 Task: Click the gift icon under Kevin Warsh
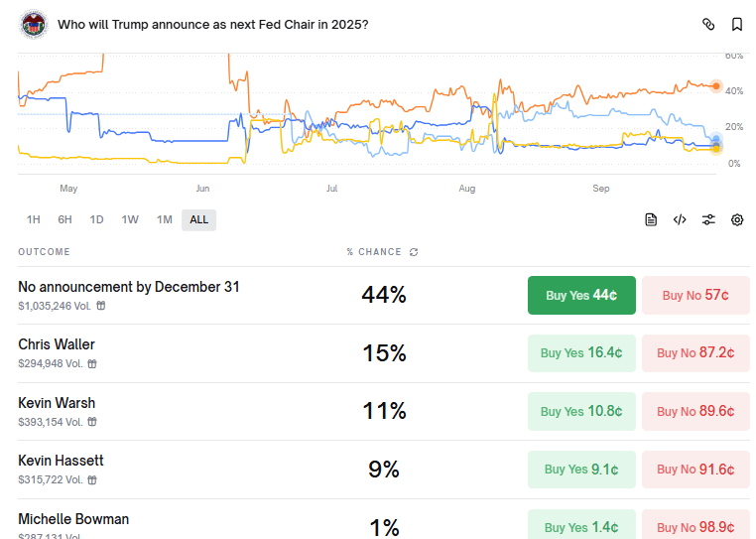pos(92,422)
